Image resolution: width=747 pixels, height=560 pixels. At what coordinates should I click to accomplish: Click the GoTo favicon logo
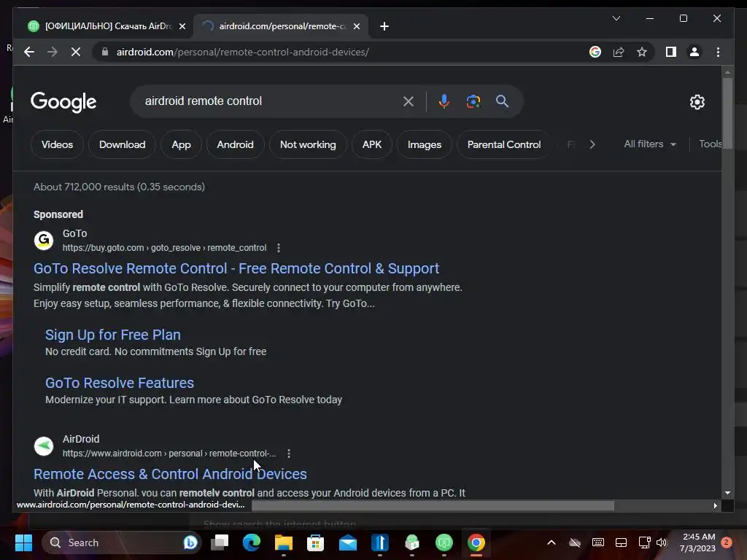[x=44, y=240]
